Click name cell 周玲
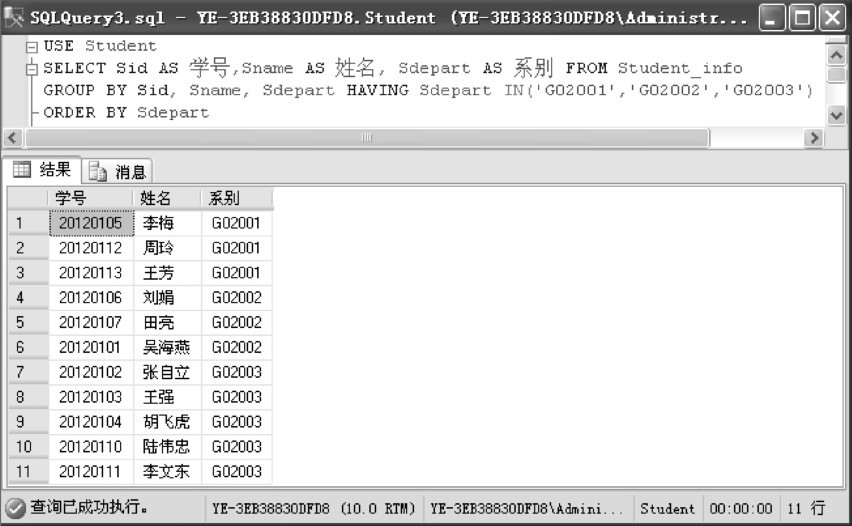The width and height of the screenshot is (852, 526). point(167,248)
